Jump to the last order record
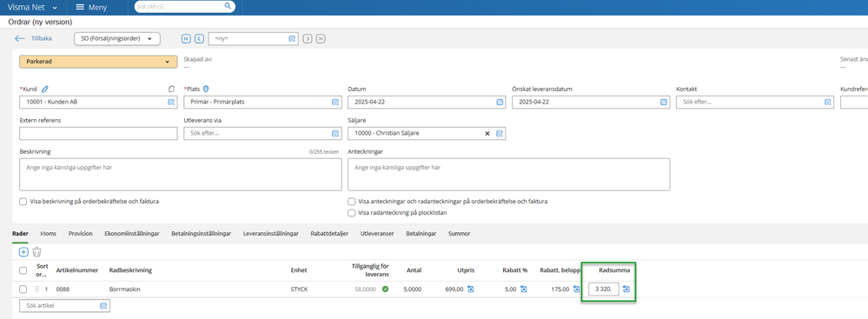Viewport: 868px width, 319px height. click(x=321, y=39)
